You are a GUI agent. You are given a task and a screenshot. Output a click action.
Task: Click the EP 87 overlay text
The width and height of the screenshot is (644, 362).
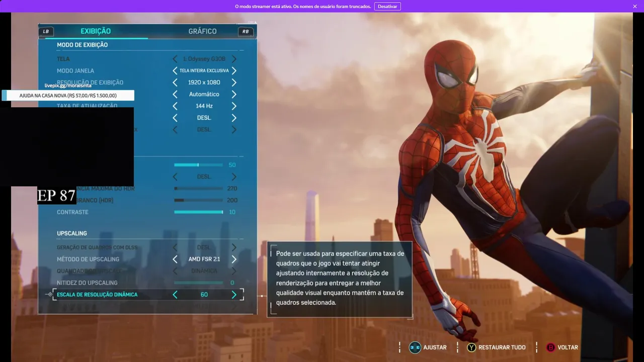56,196
